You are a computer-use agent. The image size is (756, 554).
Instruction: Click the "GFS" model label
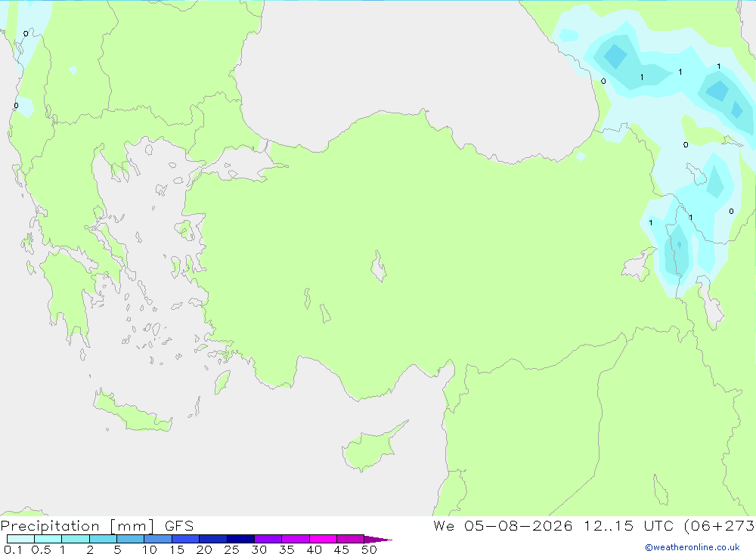pos(179,526)
